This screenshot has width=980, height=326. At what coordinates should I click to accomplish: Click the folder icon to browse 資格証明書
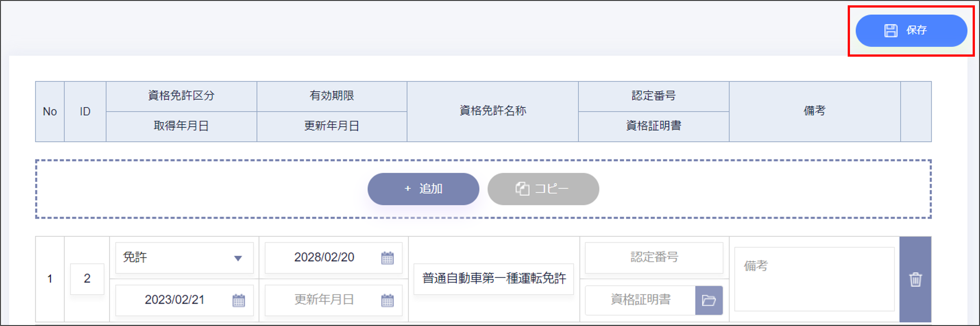709,300
